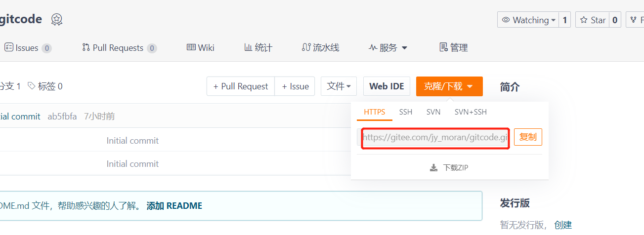The image size is (644, 235).
Task: Click 下载ZIP download link
Action: [449, 168]
